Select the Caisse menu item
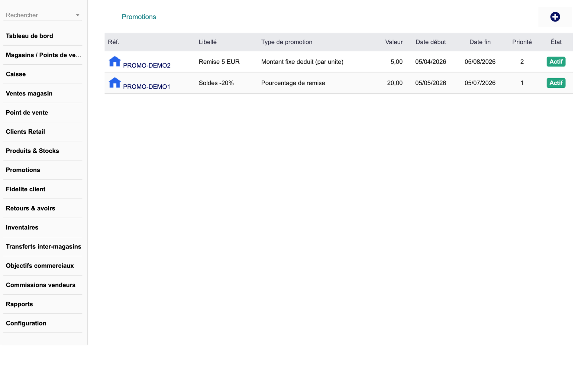Viewport: 588px width, 373px height. 16,74
